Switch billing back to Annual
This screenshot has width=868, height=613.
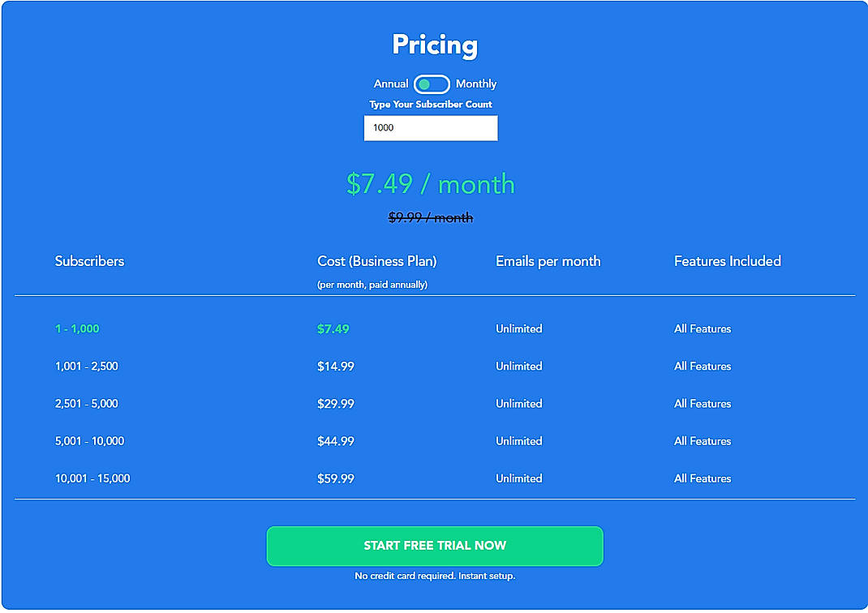click(391, 84)
